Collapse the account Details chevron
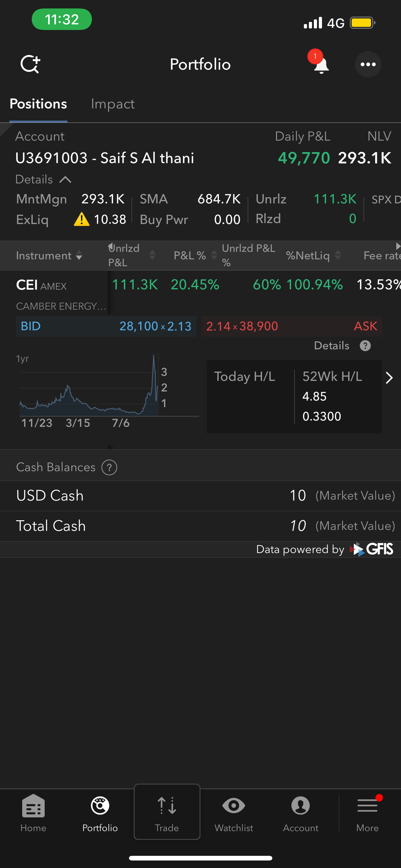Image resolution: width=401 pixels, height=868 pixels. point(65,180)
